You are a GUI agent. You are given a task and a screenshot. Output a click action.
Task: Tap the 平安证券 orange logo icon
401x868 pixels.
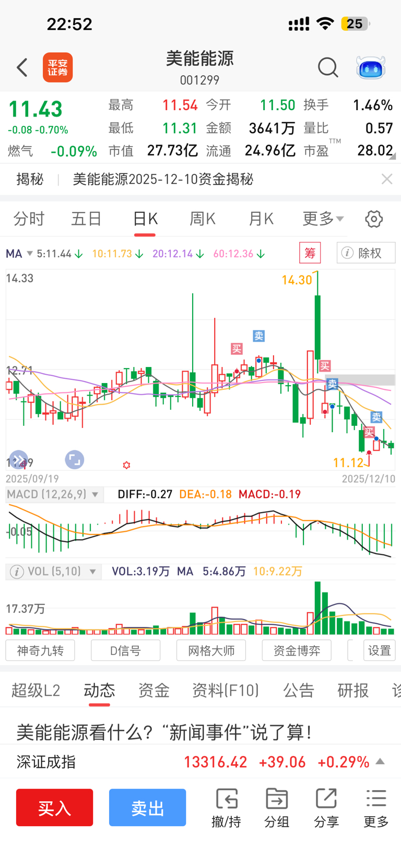click(57, 67)
